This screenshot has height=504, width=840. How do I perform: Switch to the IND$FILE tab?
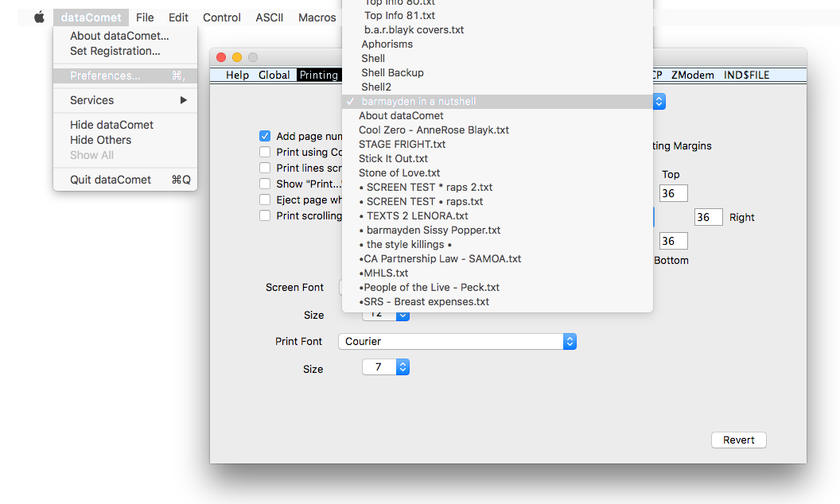tap(746, 75)
